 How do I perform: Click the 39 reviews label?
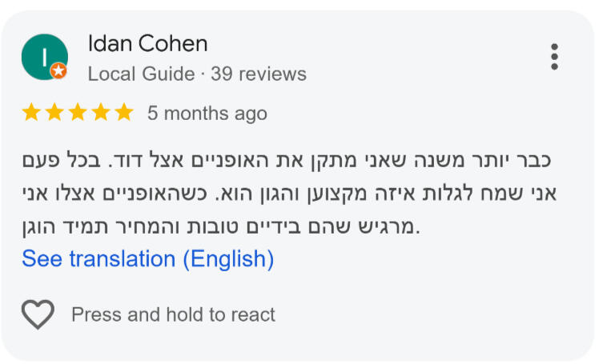tap(259, 74)
